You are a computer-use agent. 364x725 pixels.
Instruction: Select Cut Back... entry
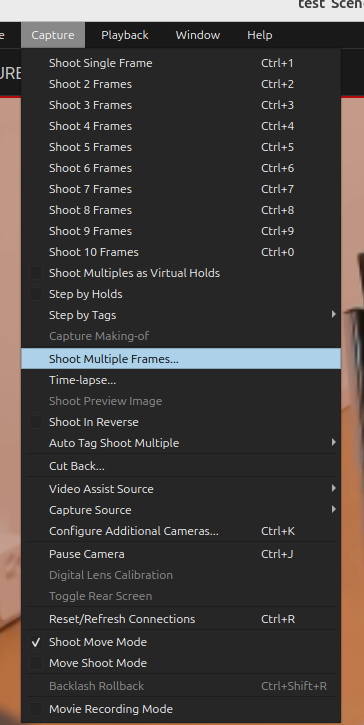tap(181, 466)
